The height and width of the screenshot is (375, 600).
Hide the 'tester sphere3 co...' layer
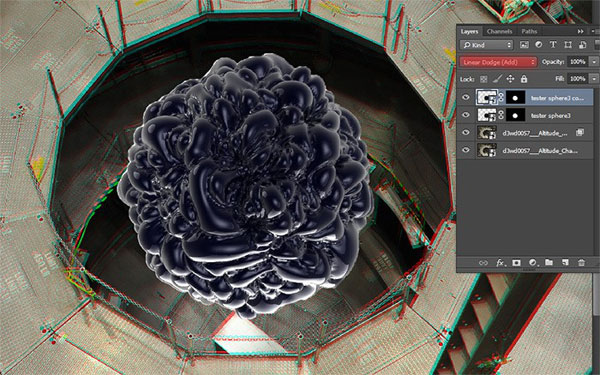[466, 97]
